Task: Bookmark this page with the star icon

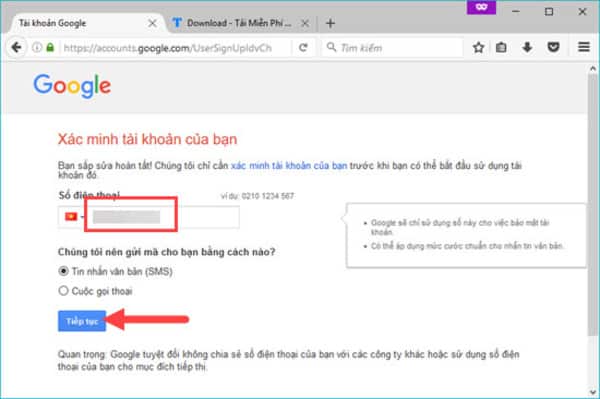Action: coord(478,47)
